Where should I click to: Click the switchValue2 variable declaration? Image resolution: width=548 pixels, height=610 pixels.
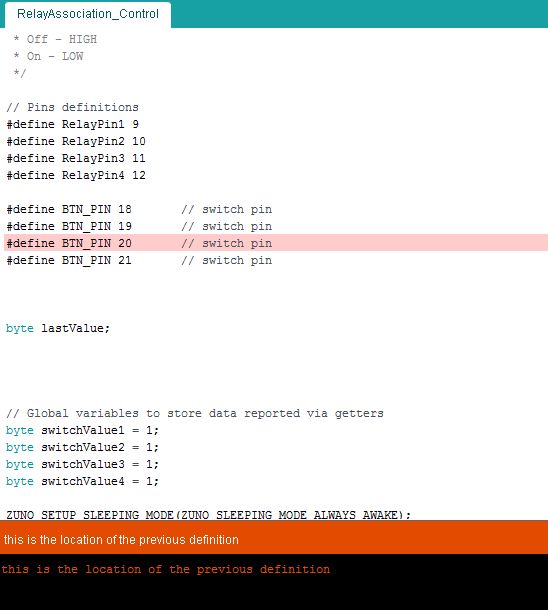(x=82, y=447)
